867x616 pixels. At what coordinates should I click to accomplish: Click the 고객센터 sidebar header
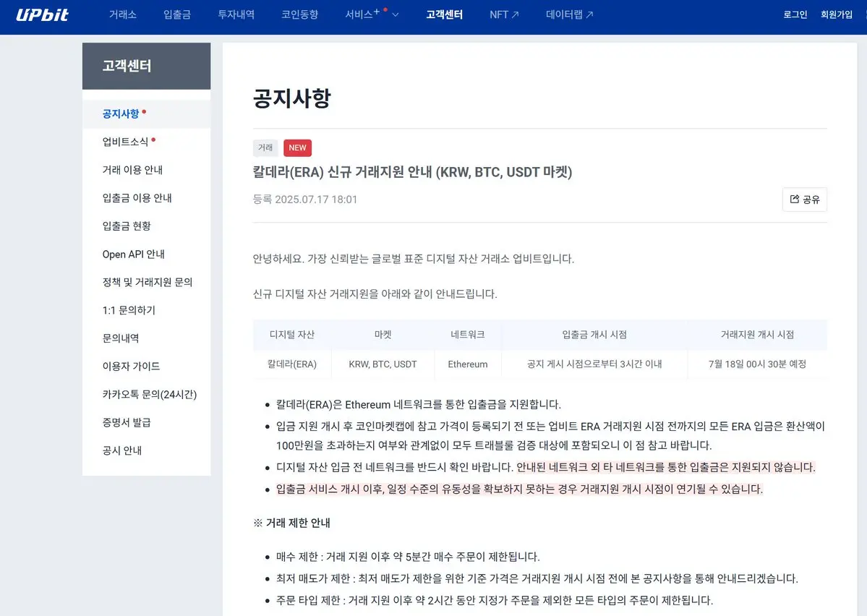pyautogui.click(x=146, y=66)
